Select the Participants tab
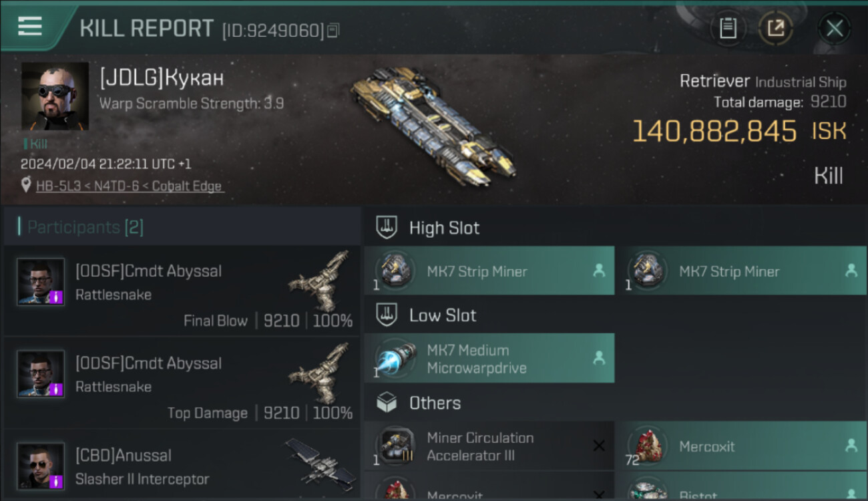Viewport: 868px width, 501px height. [85, 227]
